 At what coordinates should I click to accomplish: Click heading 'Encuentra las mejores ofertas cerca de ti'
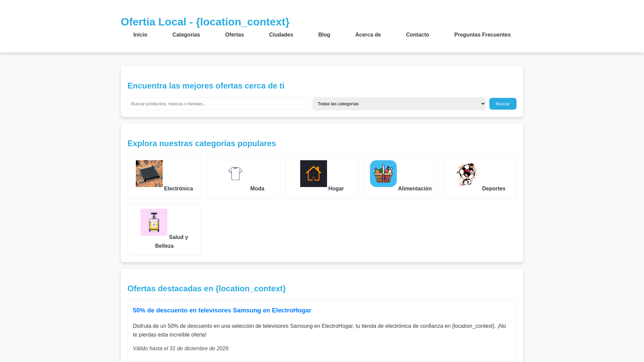[x=206, y=86]
